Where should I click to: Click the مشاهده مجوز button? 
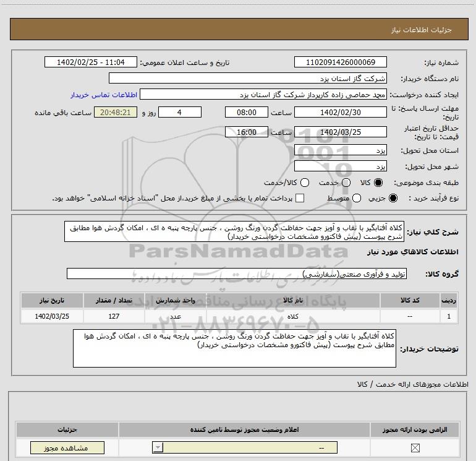[x=67, y=447]
